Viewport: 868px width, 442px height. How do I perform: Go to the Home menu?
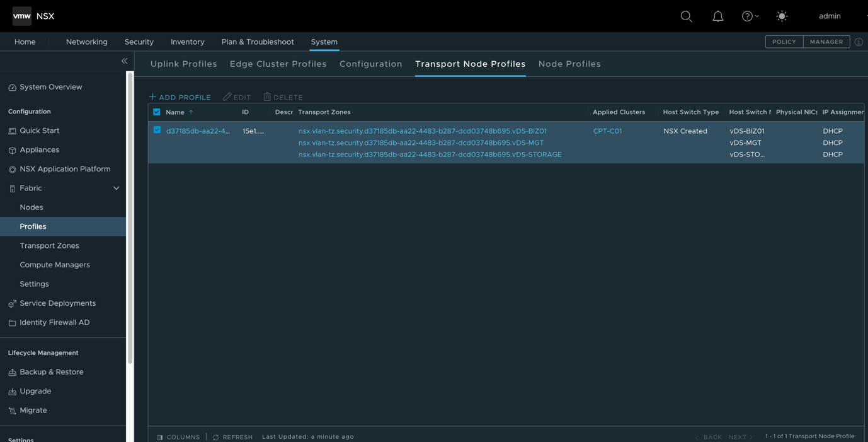[x=25, y=42]
